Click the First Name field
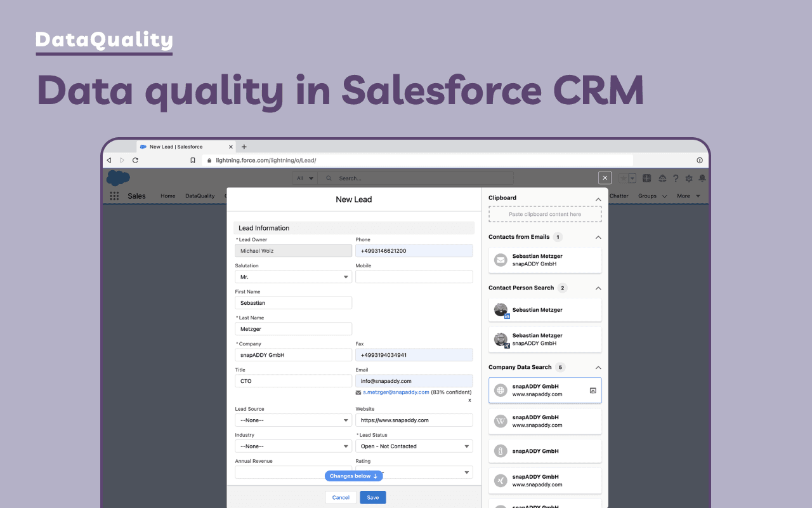 coord(293,303)
